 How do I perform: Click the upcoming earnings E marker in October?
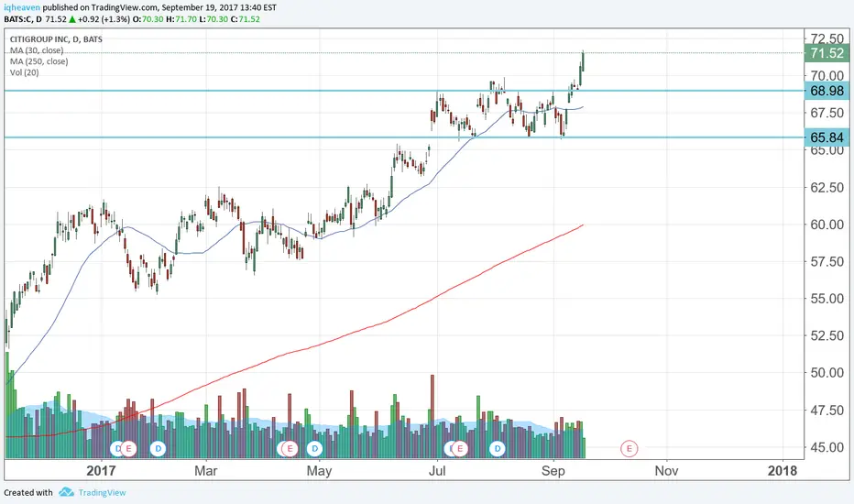pyautogui.click(x=630, y=449)
